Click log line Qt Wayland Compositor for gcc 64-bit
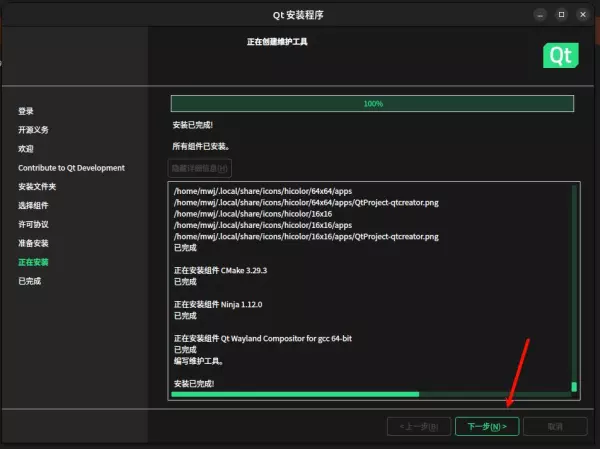600x449 pixels. coord(263,339)
